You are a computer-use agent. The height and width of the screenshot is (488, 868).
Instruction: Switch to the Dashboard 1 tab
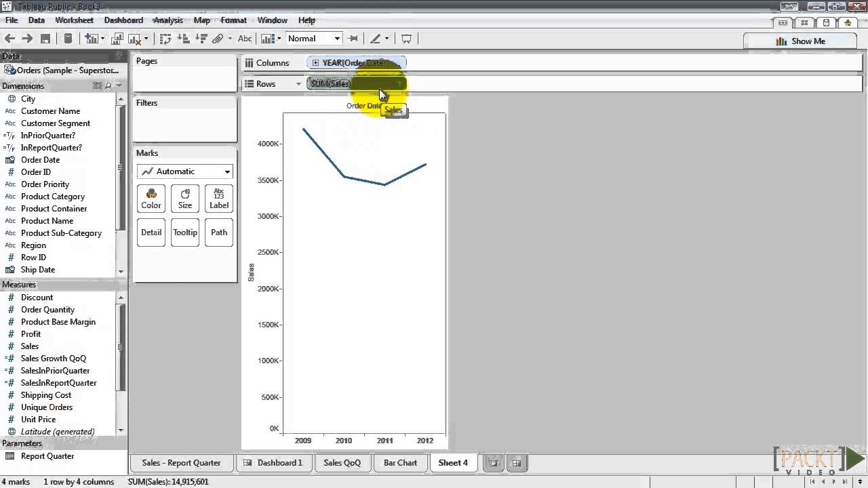click(x=273, y=463)
